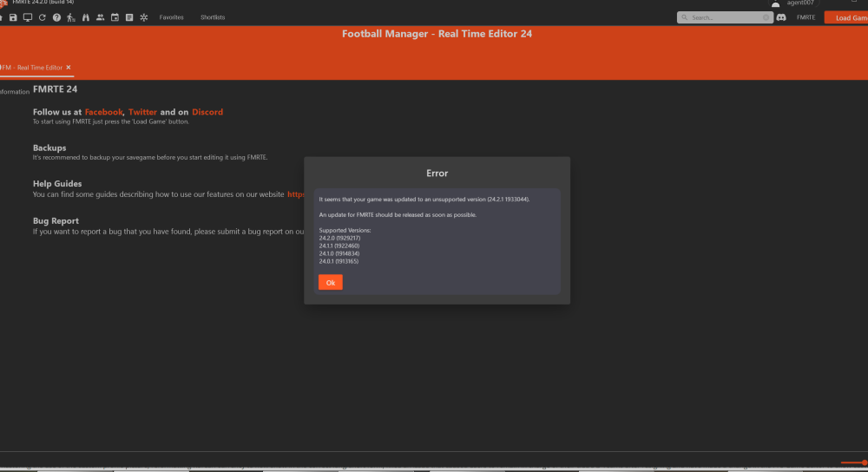This screenshot has height=472, width=868.
Task: Open the calendar icon in toolbar
Action: (115, 17)
